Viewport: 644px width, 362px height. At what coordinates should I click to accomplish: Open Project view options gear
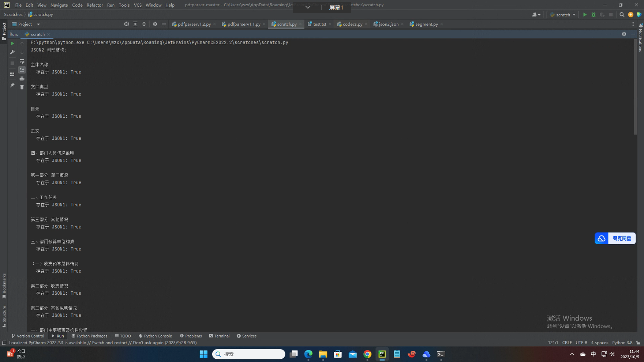[155, 24]
